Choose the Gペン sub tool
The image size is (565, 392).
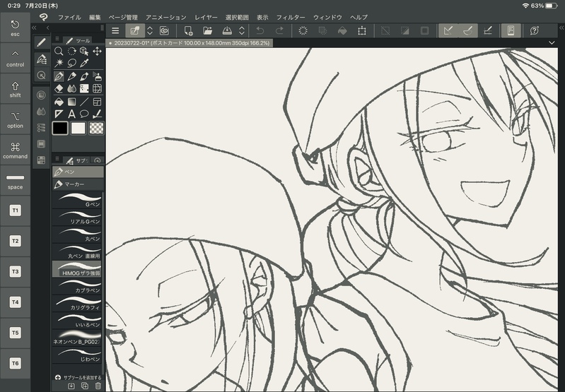tap(78, 200)
